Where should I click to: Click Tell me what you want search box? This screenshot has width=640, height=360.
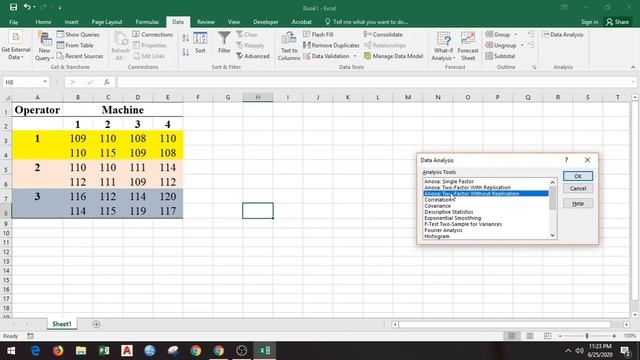[x=367, y=22]
